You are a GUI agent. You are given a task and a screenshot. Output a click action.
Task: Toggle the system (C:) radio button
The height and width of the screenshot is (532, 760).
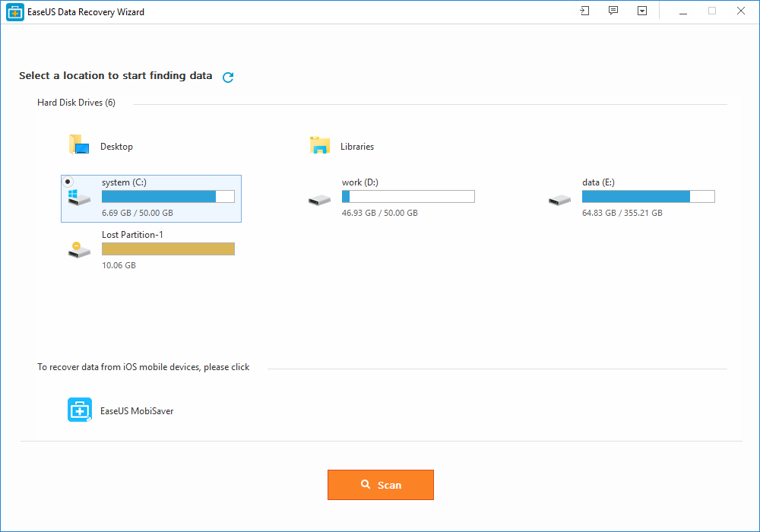[68, 182]
